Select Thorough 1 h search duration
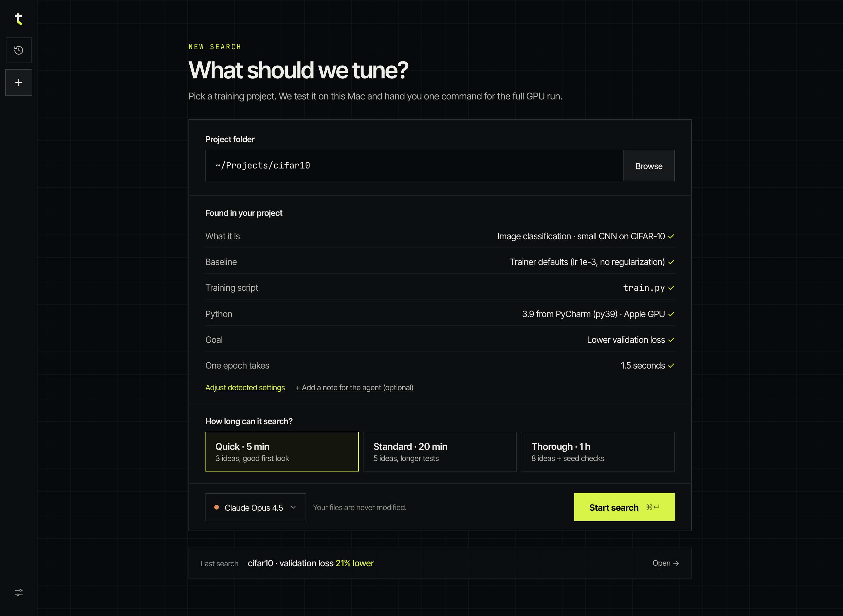 598,452
